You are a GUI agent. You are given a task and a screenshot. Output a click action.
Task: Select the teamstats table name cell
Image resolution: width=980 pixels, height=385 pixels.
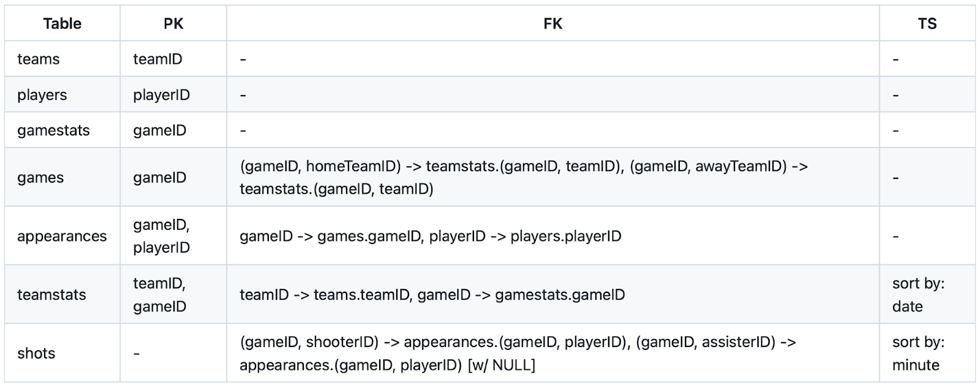pos(51,295)
